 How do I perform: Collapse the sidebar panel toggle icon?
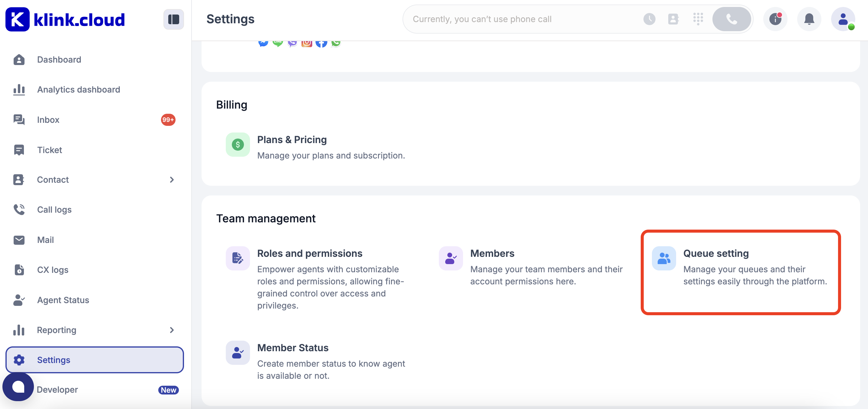tap(173, 19)
